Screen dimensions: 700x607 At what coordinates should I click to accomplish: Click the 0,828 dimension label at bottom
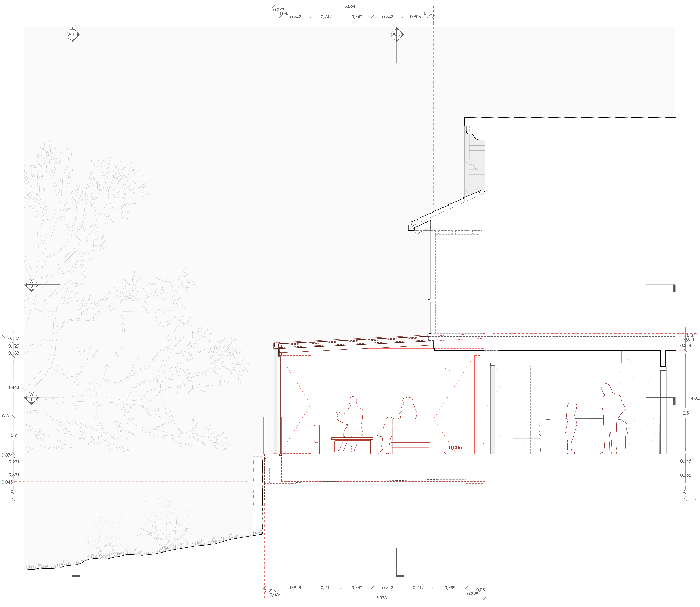point(296,588)
